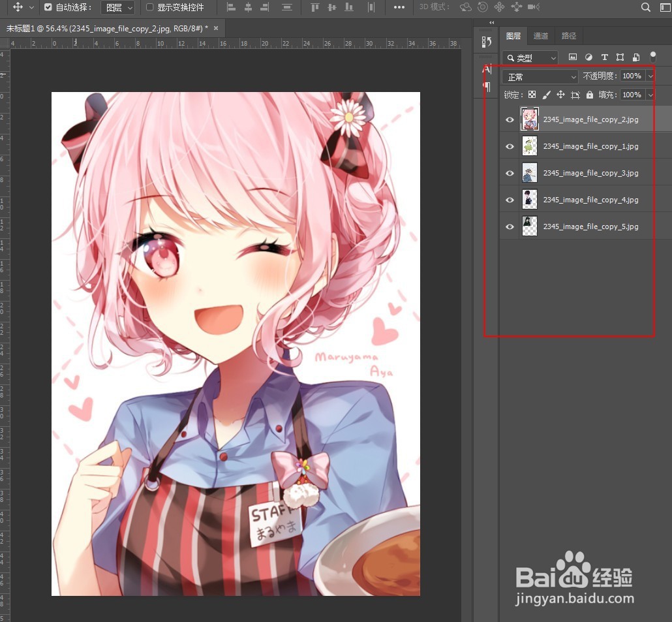672x622 pixels.
Task: Close the 未标题1 document tab
Action: (216, 28)
